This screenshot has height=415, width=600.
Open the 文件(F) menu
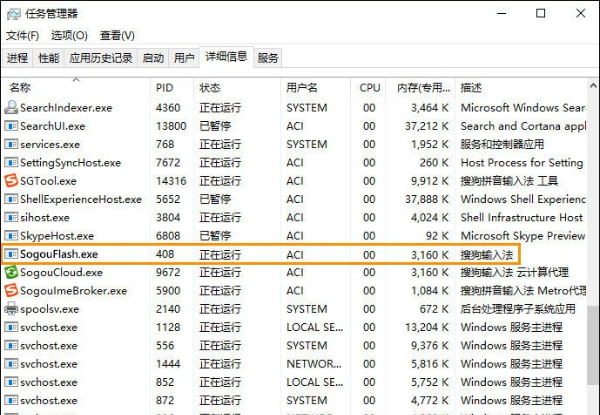point(23,36)
